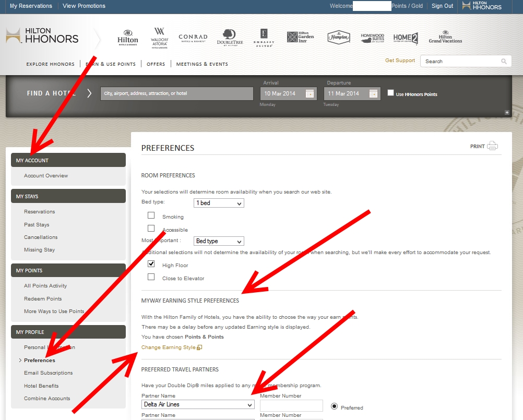The image size is (523, 420).
Task: Open the Homewood Suites logo
Action: pos(372,38)
